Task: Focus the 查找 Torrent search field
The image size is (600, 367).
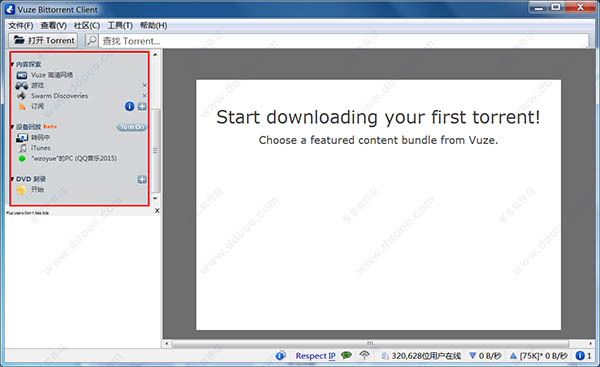Action: (344, 41)
